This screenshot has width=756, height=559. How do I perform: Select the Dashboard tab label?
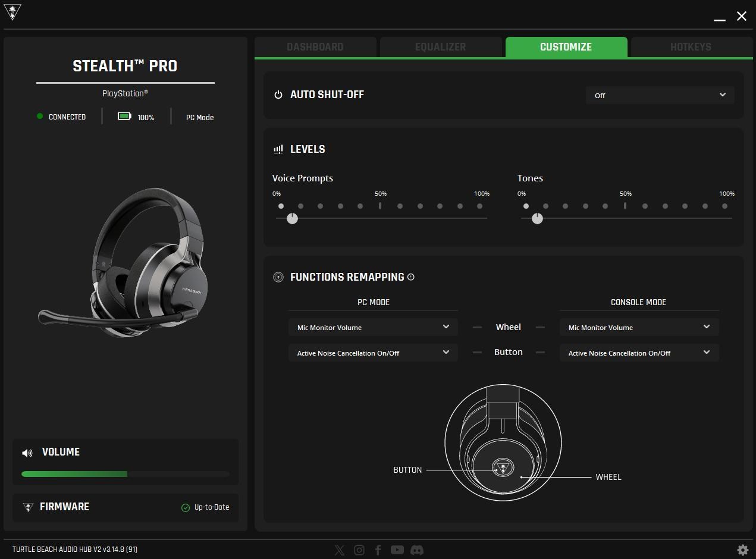[x=316, y=47]
